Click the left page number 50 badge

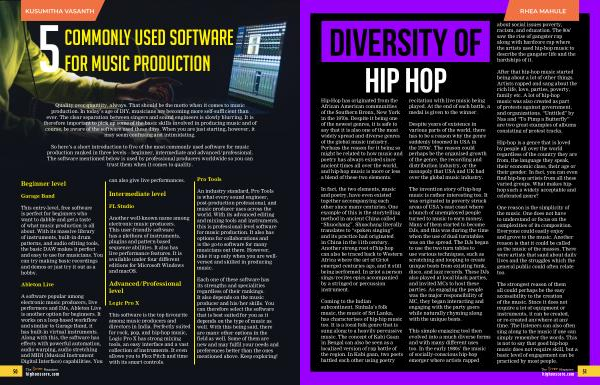point(11,371)
